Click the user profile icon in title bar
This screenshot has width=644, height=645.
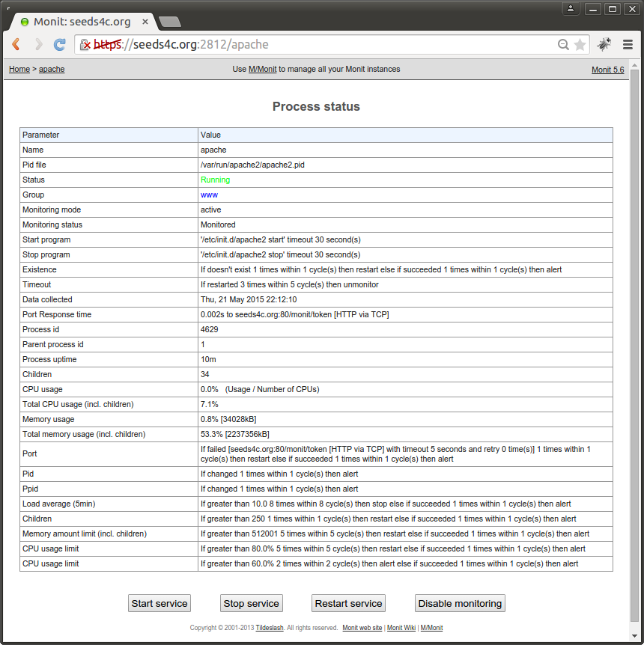coord(571,9)
